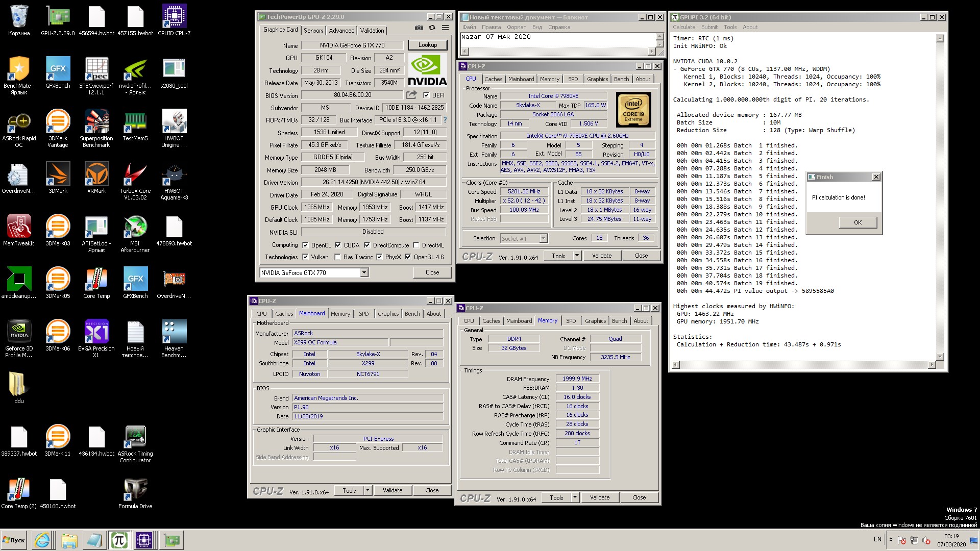Image resolution: width=980 pixels, height=551 pixels.
Task: Click Validate in CPU-Z CPU window
Action: tap(602, 256)
